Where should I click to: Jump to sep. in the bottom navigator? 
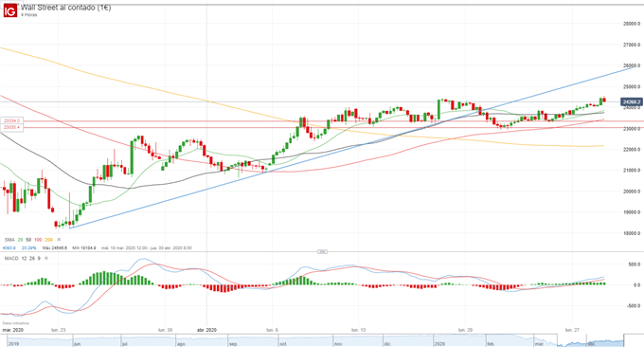[233, 344]
